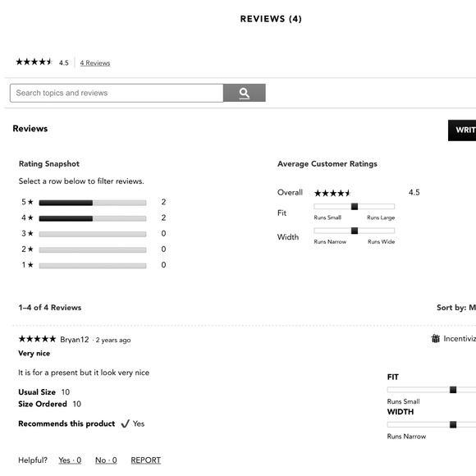Click Bryan12's FIT slider marker
This screenshot has width=476, height=476.
[453, 390]
